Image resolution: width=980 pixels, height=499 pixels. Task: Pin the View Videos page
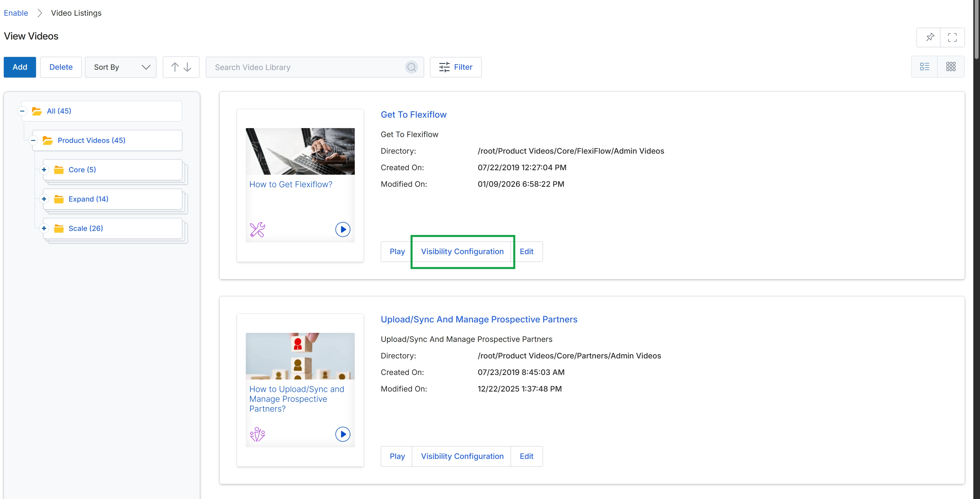pos(929,37)
